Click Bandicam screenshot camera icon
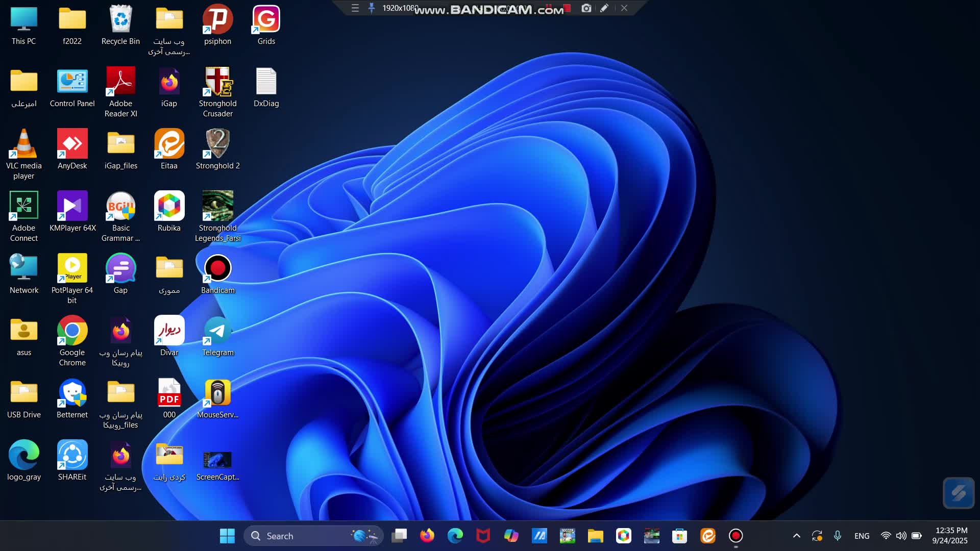This screenshot has width=980, height=551. [586, 8]
